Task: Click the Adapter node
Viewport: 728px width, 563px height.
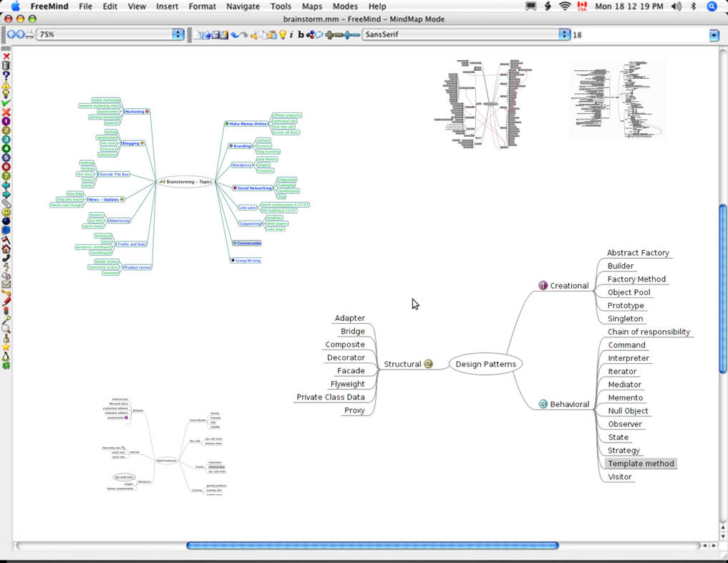Action: 349,318
